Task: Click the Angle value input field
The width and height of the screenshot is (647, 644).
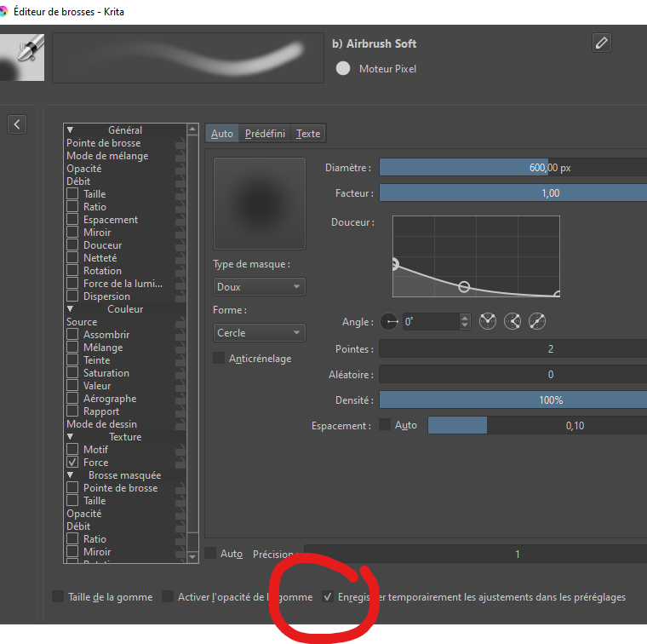Action: coord(430,322)
